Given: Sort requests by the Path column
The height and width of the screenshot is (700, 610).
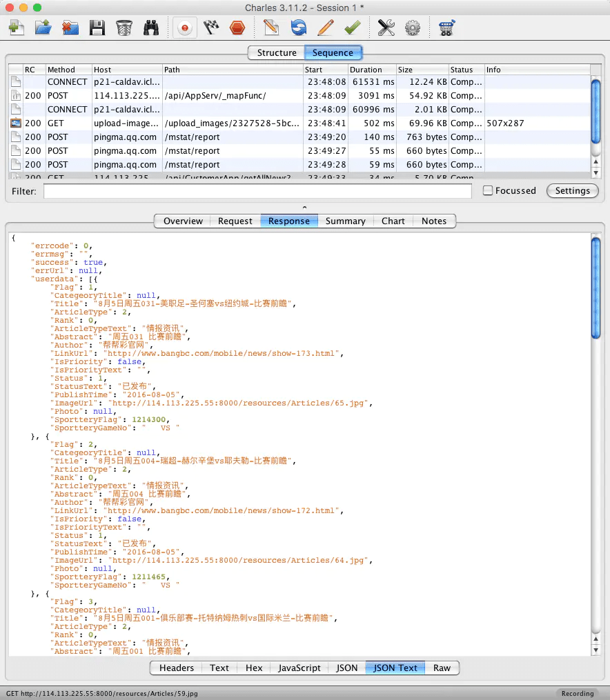Looking at the screenshot, I should (233, 70).
